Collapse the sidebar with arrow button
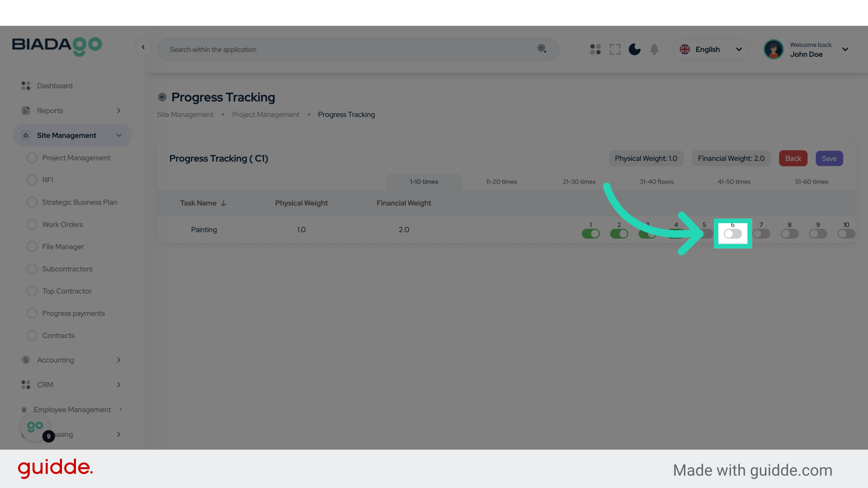The width and height of the screenshot is (868, 488). (x=143, y=47)
